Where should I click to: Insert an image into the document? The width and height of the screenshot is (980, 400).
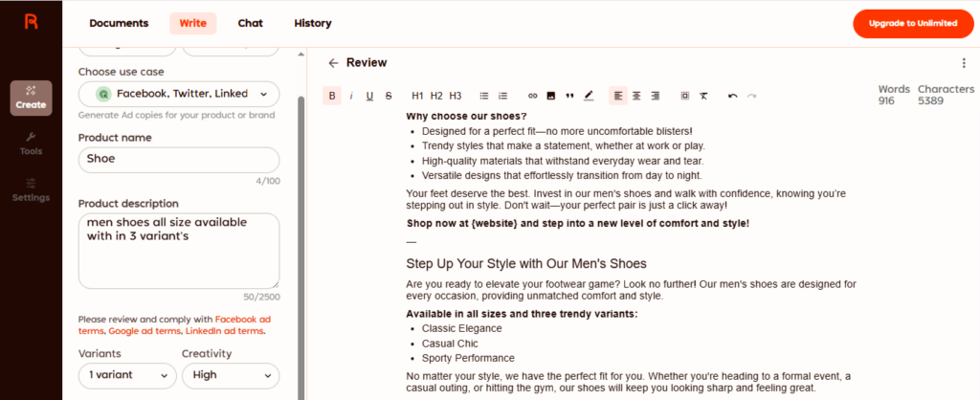[551, 96]
